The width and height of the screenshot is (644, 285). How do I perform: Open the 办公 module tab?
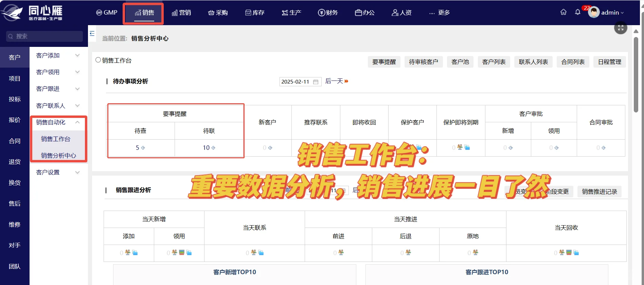pos(365,13)
